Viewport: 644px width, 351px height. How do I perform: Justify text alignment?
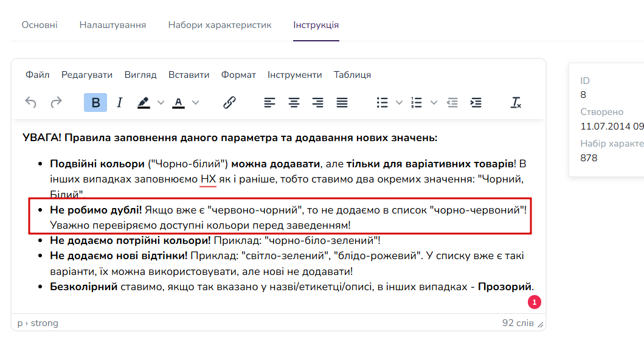tap(342, 102)
